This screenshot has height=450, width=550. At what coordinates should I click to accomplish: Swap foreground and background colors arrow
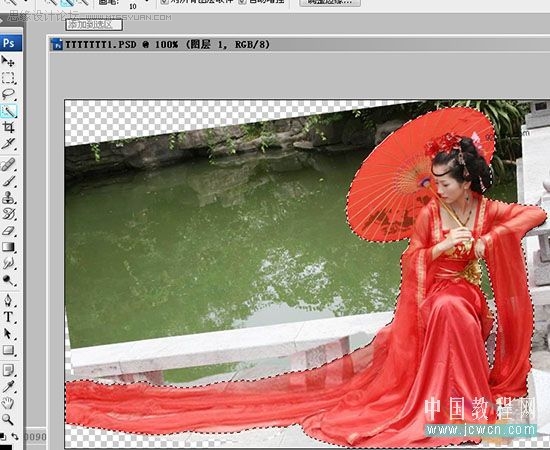(x=15, y=437)
